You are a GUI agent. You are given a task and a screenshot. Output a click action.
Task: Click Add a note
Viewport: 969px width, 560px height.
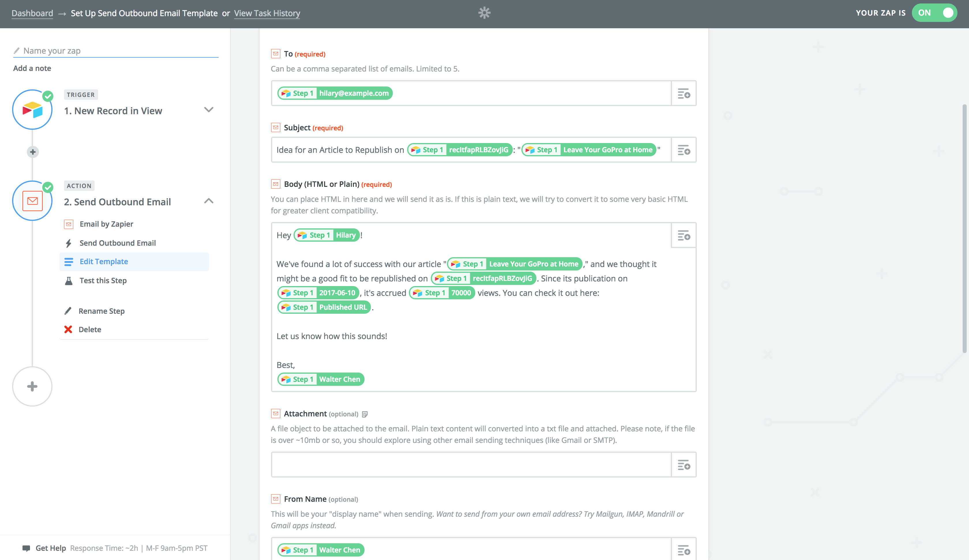(x=32, y=68)
